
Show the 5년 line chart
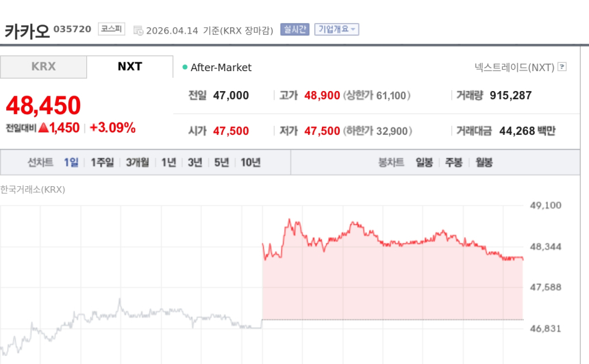pos(221,162)
